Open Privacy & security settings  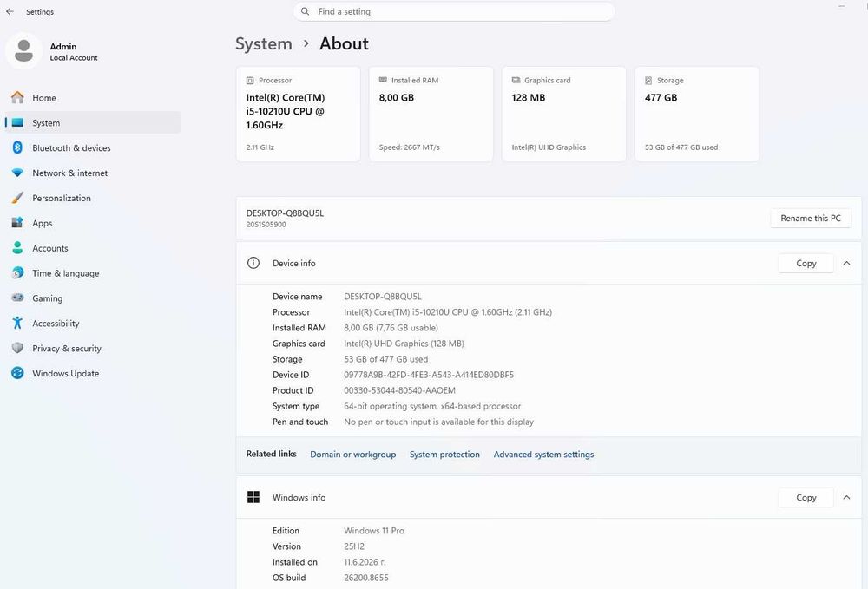(93, 348)
